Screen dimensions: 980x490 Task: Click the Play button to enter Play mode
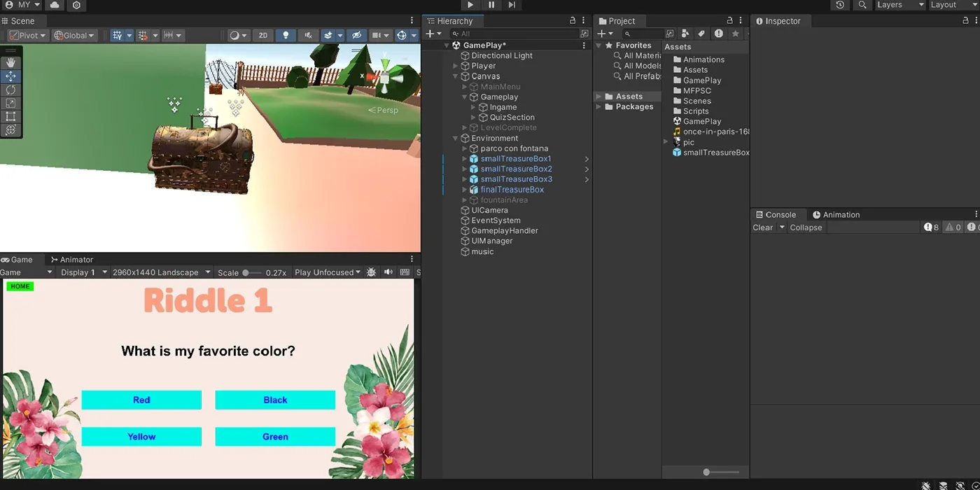470,5
